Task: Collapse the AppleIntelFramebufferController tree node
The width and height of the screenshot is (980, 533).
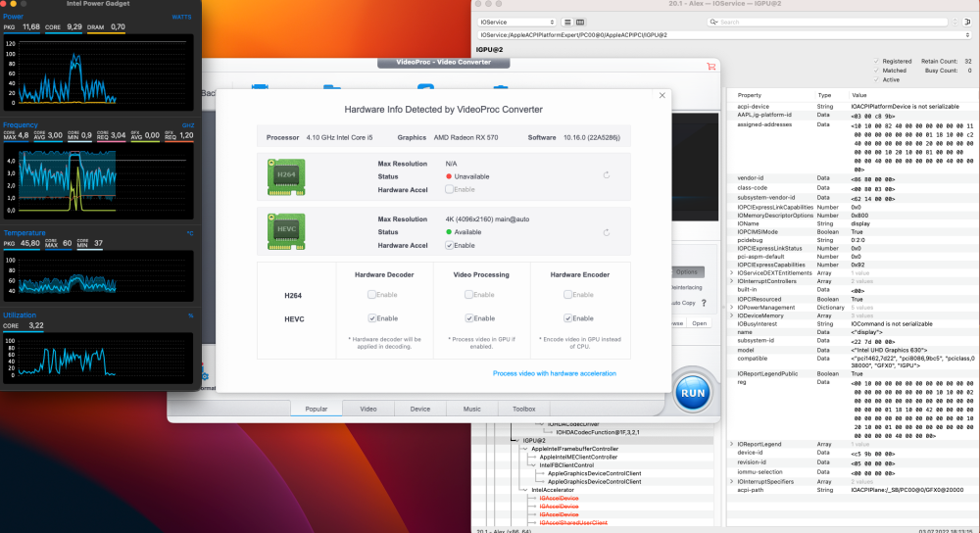Action: pyautogui.click(x=525, y=449)
